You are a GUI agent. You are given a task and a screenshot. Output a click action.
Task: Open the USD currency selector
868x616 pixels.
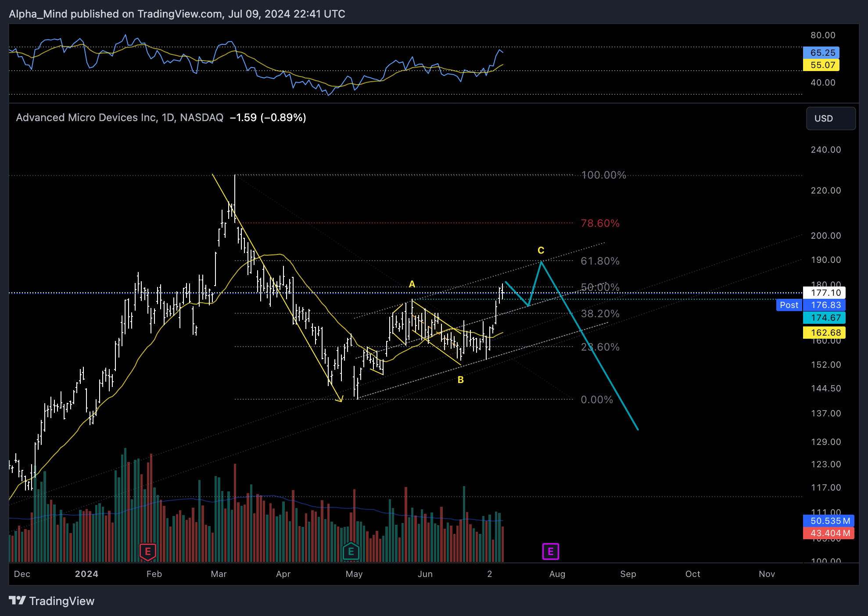click(x=831, y=118)
